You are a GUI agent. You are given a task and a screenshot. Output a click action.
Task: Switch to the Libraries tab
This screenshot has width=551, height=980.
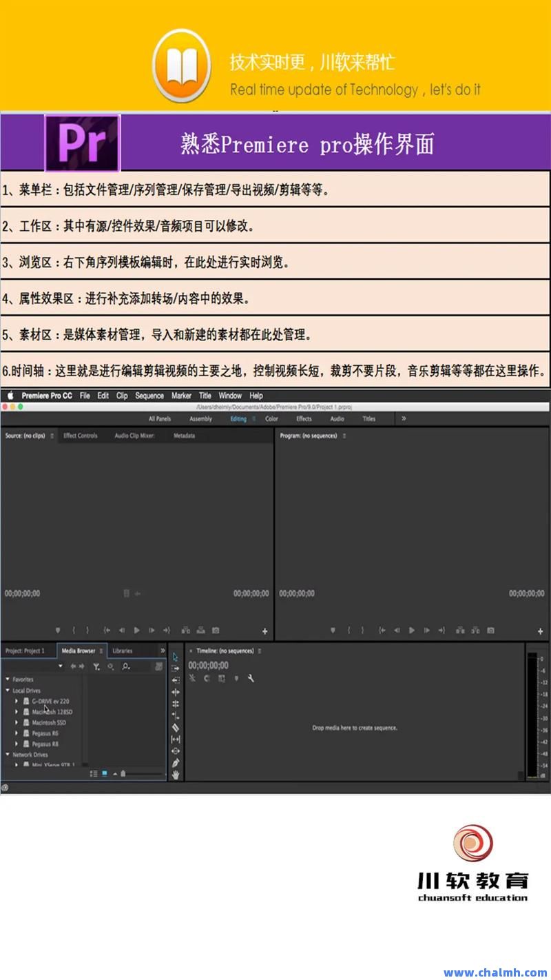pos(123,651)
